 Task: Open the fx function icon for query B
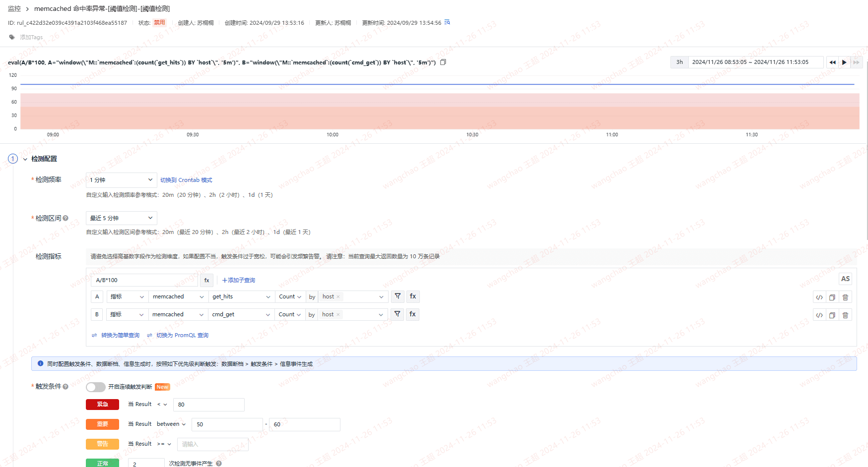[413, 314]
